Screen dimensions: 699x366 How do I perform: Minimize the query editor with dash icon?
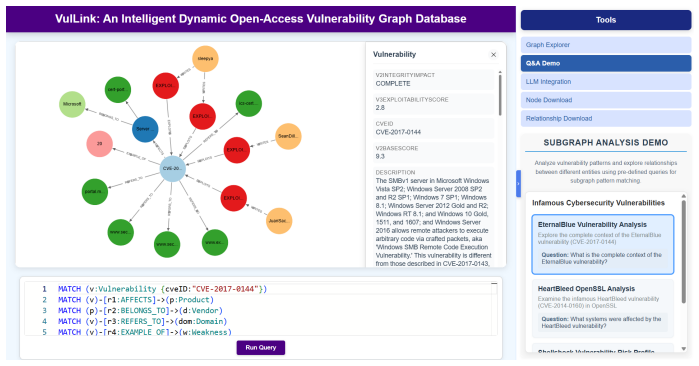click(494, 284)
